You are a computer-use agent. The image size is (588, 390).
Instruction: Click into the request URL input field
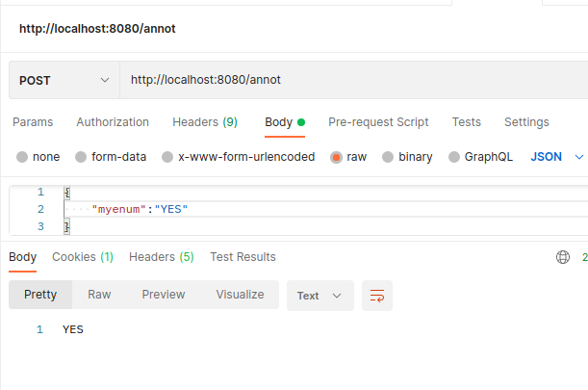(x=353, y=80)
